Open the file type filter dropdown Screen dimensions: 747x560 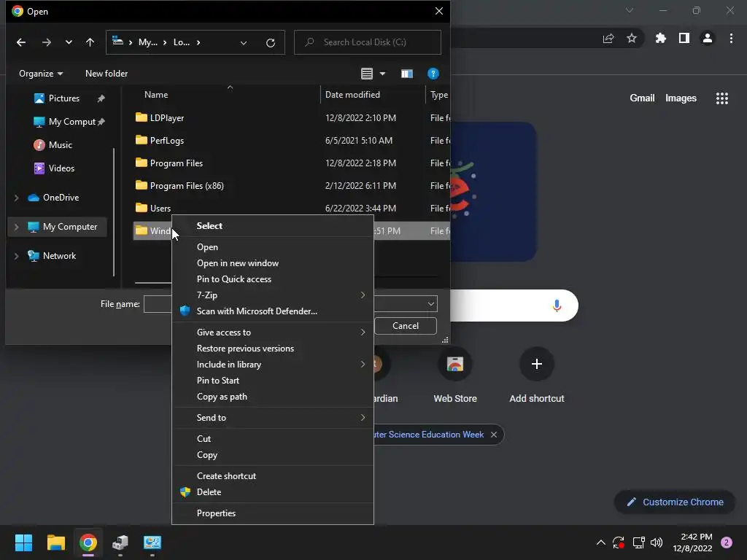(430, 304)
